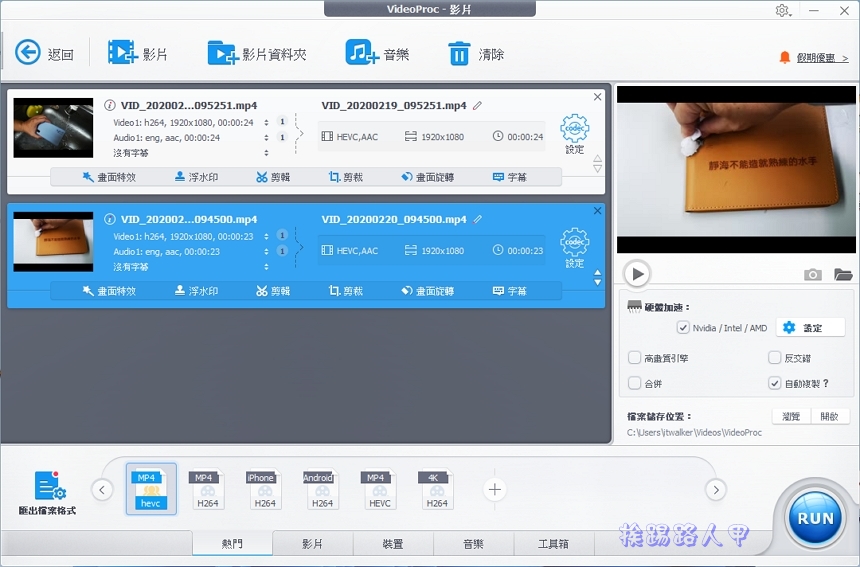Add music with the 音樂 icon
860x567 pixels.
377,53
